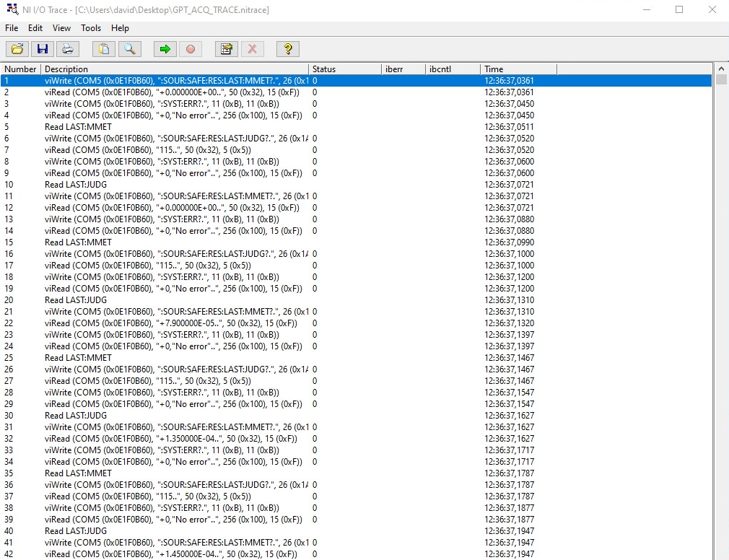
Task: Open a trace file with the folder icon
Action: click(17, 49)
